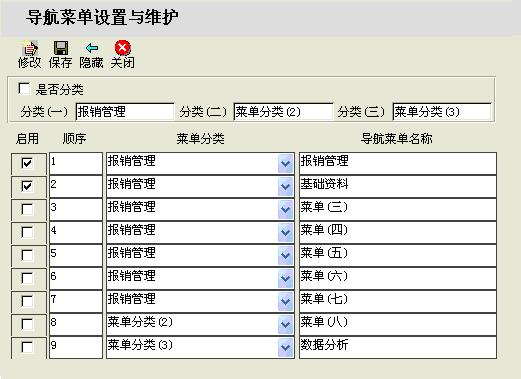Disable the 启用 checkbox in row 1
The width and height of the screenshot is (521, 379).
click(x=27, y=163)
